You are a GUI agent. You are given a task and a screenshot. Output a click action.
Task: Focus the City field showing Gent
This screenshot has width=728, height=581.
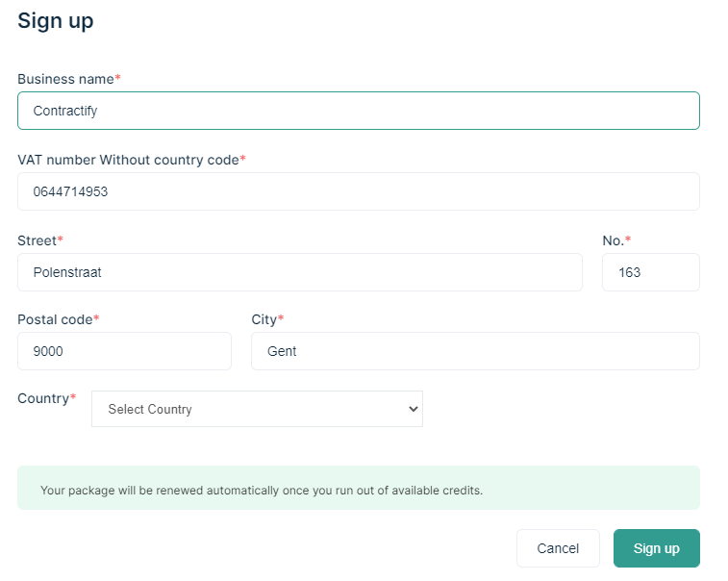coord(475,351)
